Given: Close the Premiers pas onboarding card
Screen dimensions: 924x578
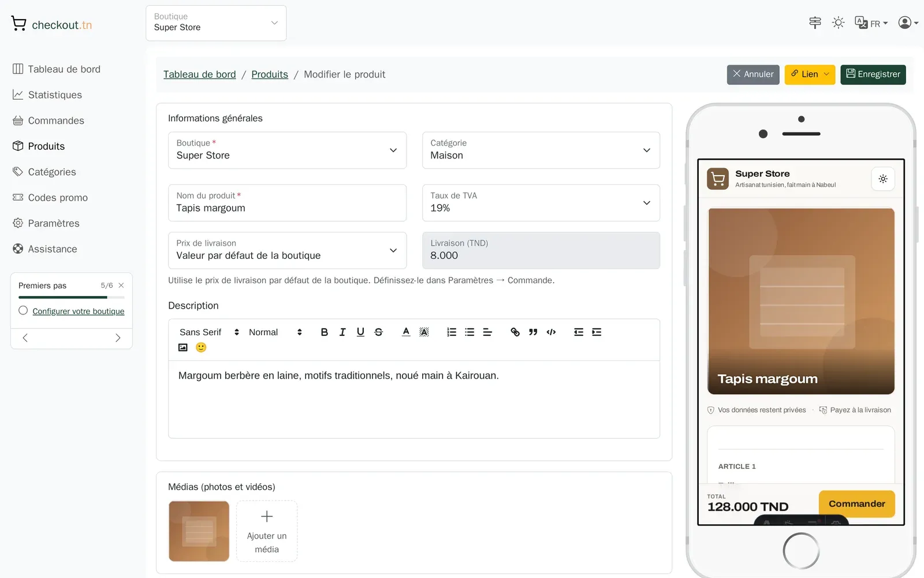Looking at the screenshot, I should [121, 286].
